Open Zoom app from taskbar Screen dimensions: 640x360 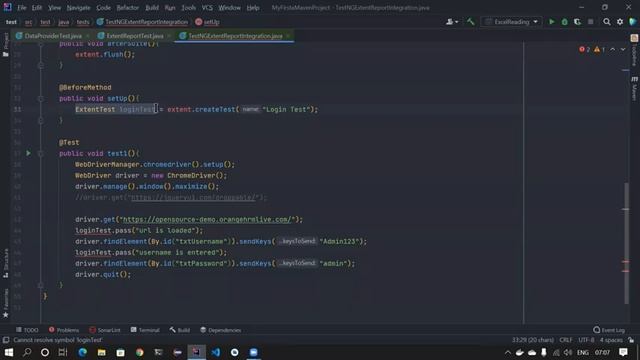pos(253,352)
